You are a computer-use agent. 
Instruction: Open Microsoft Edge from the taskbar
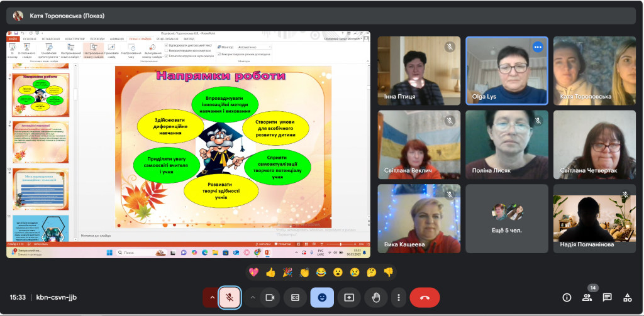[204, 253]
